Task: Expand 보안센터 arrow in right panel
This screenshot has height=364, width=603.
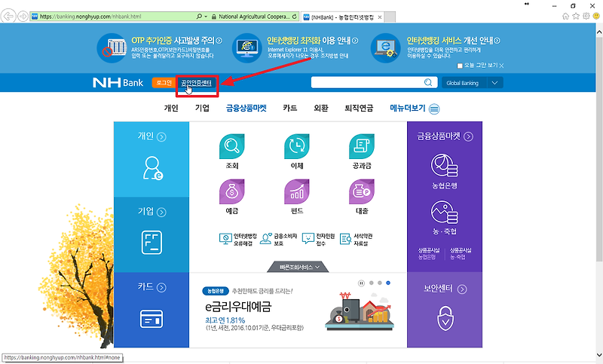Action: point(462,289)
